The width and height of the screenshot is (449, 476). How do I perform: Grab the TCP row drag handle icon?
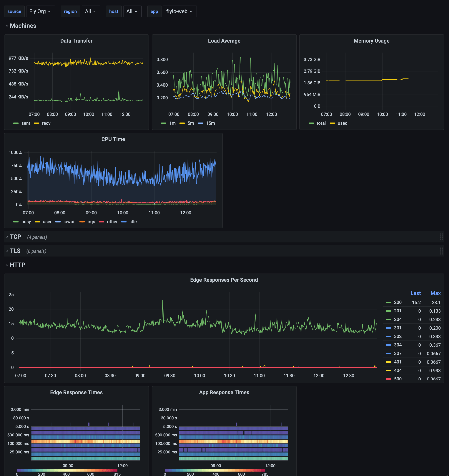(441, 237)
